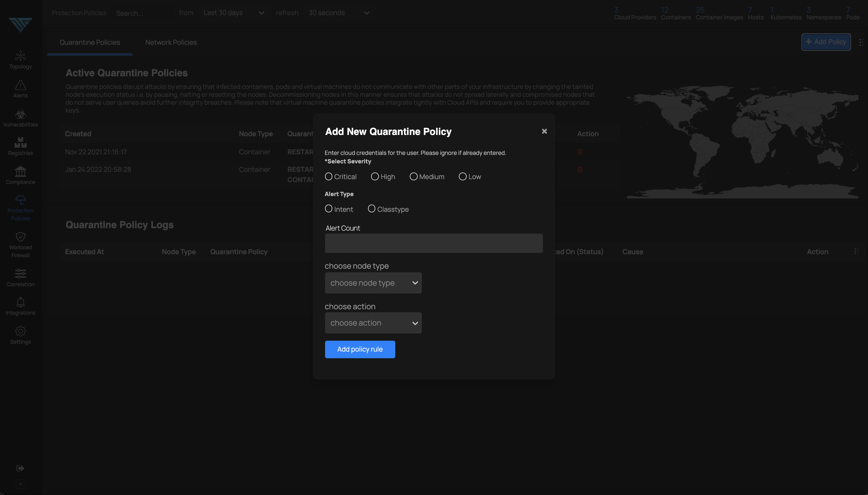This screenshot has height=495, width=868.
Task: Close the Add New Quarantine Policy dialog
Action: click(x=544, y=131)
